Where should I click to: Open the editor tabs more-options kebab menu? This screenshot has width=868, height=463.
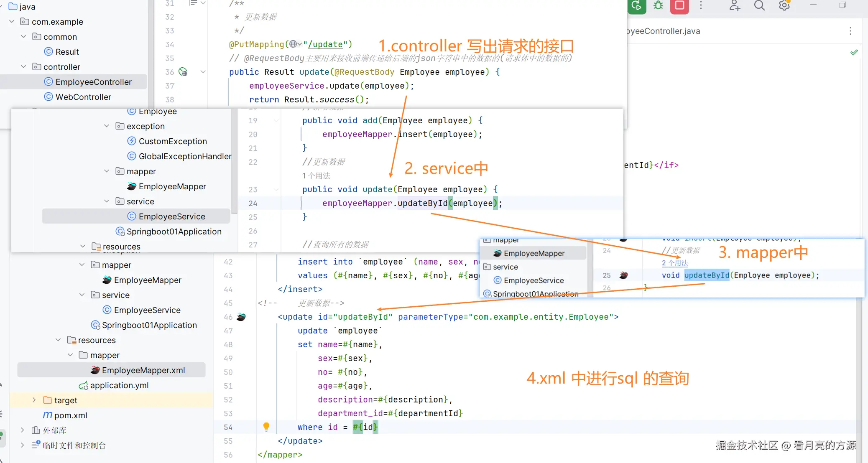click(x=850, y=31)
